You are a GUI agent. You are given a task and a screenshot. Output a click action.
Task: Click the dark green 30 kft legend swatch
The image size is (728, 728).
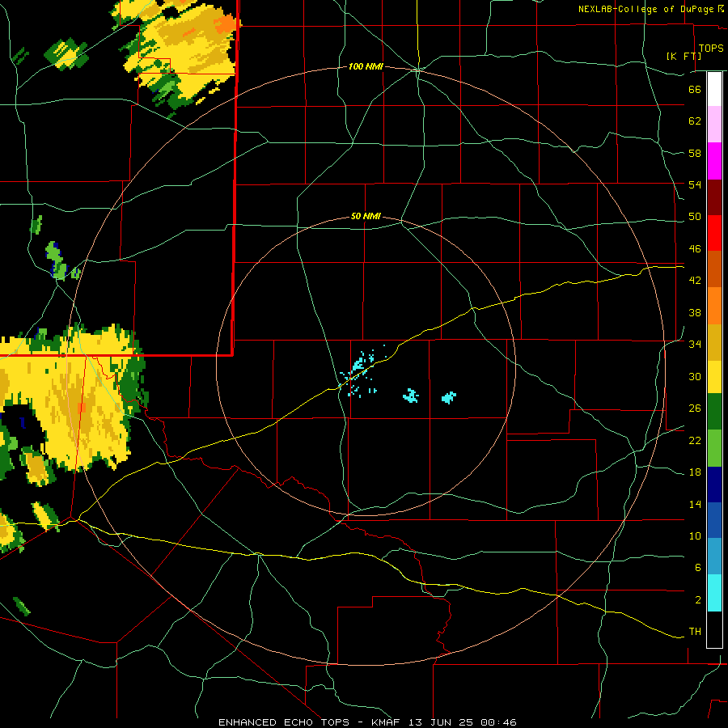pyautogui.click(x=714, y=412)
